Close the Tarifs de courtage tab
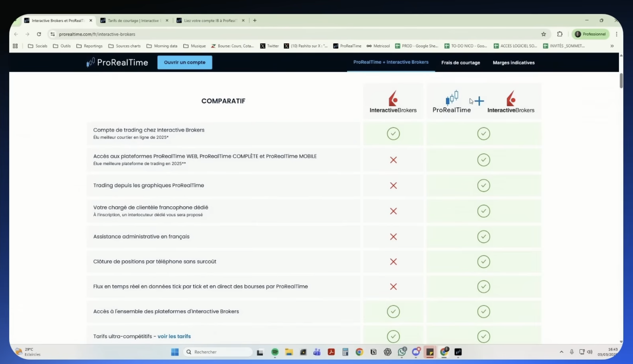The image size is (633, 364). [167, 20]
